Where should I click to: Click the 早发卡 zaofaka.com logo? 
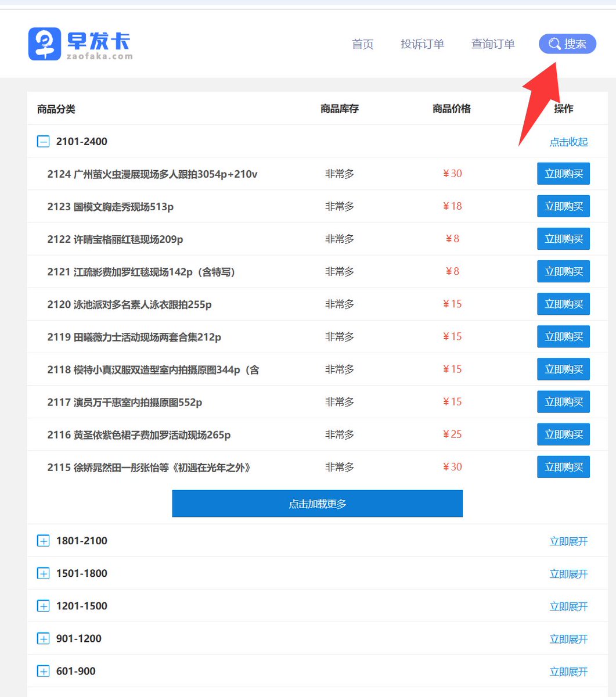click(x=80, y=44)
